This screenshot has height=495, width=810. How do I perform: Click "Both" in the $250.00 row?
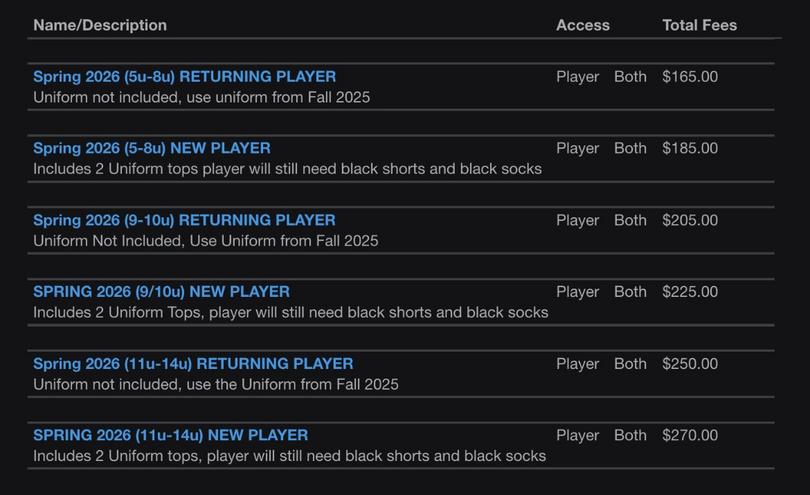[630, 364]
